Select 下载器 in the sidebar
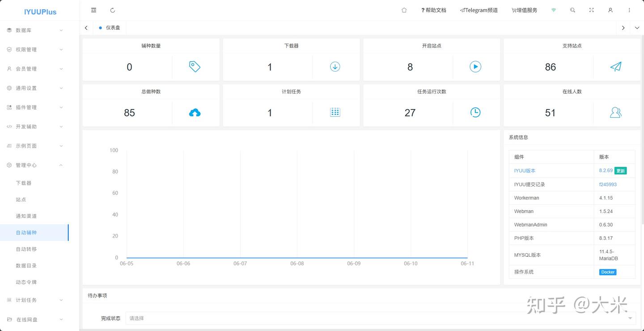 [x=34, y=183]
